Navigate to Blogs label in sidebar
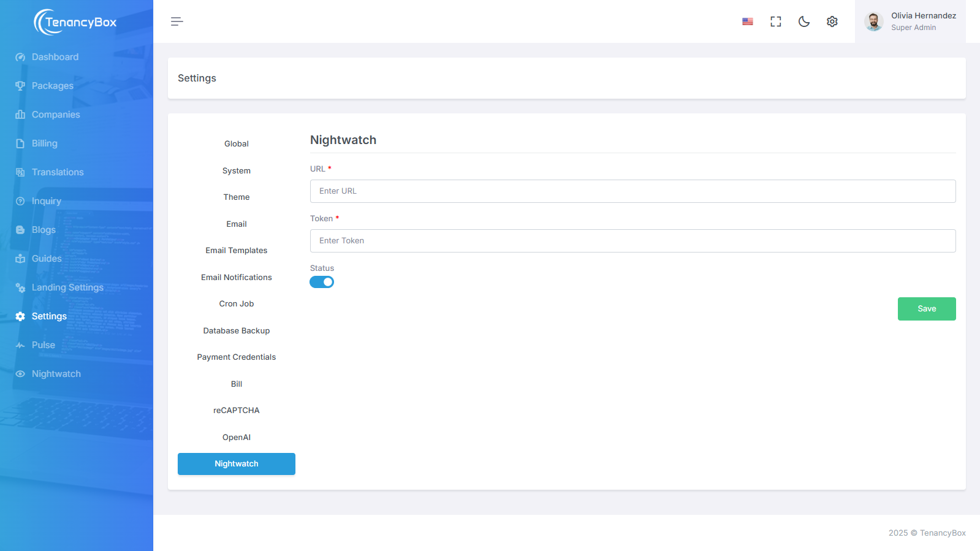Screen dimensions: 980x551 point(44,230)
